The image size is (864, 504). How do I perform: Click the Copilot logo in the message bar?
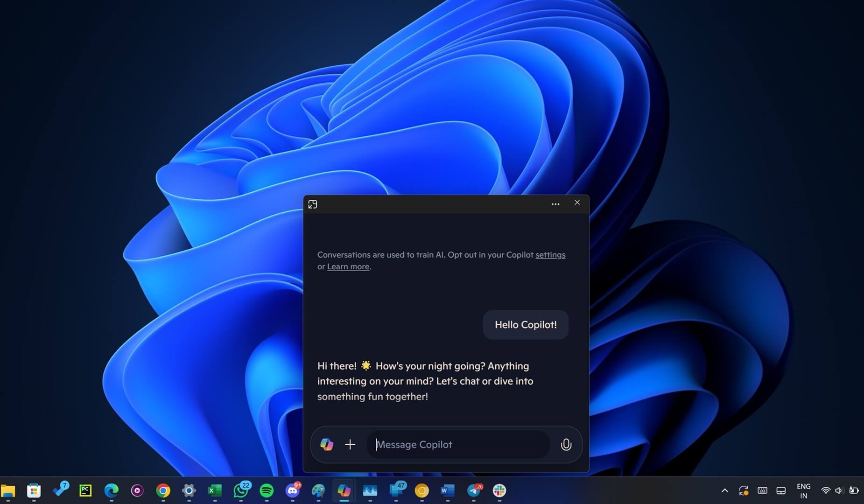coord(327,444)
